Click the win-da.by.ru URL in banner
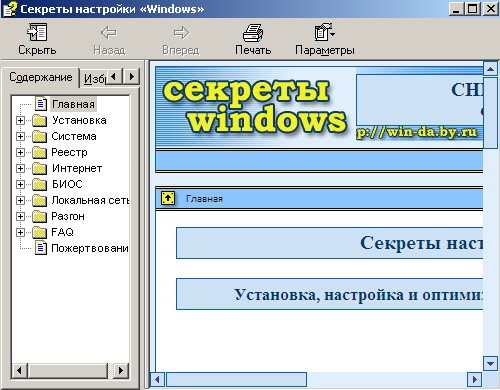 tap(417, 132)
